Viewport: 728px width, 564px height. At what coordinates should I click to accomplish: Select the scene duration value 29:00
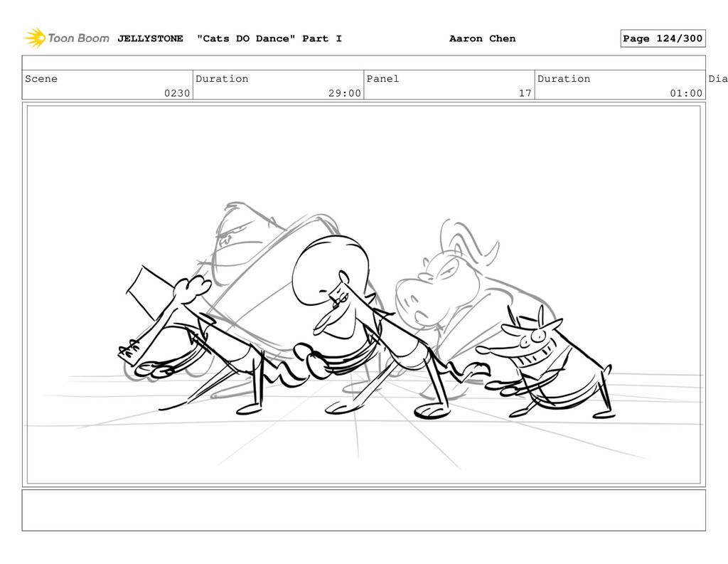[x=345, y=93]
